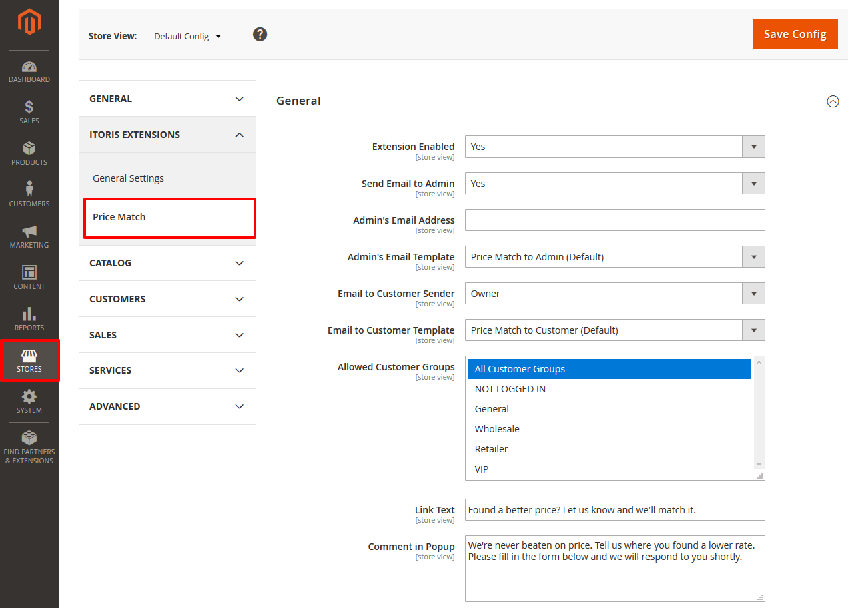Expand the Catalog configuration section
The image size is (868, 608).
(x=167, y=262)
